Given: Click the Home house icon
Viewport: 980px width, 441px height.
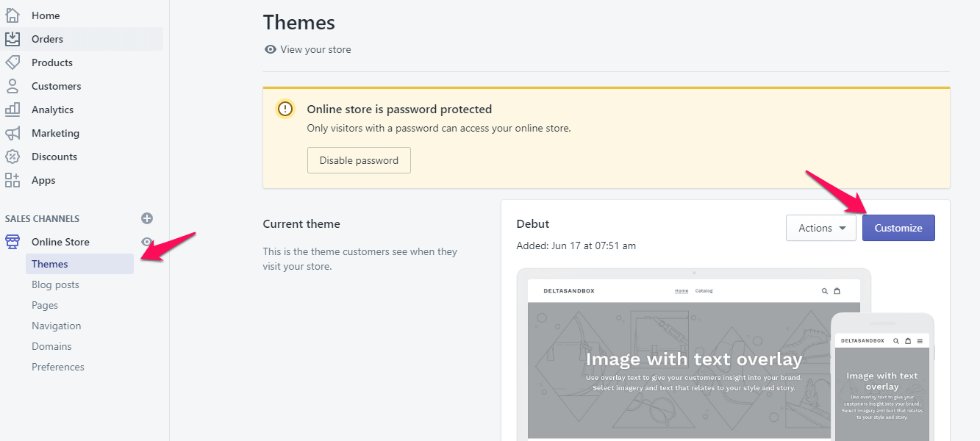Looking at the screenshot, I should (x=12, y=15).
